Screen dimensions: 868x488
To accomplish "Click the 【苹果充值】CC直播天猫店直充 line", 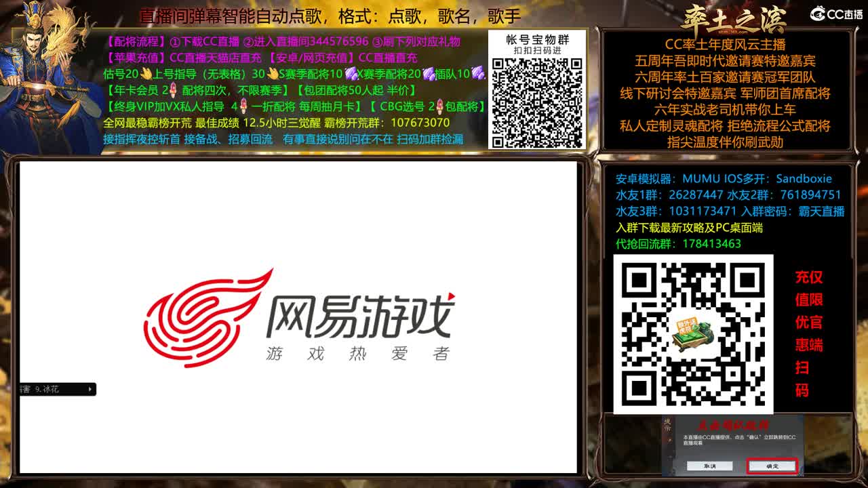I will coord(261,58).
